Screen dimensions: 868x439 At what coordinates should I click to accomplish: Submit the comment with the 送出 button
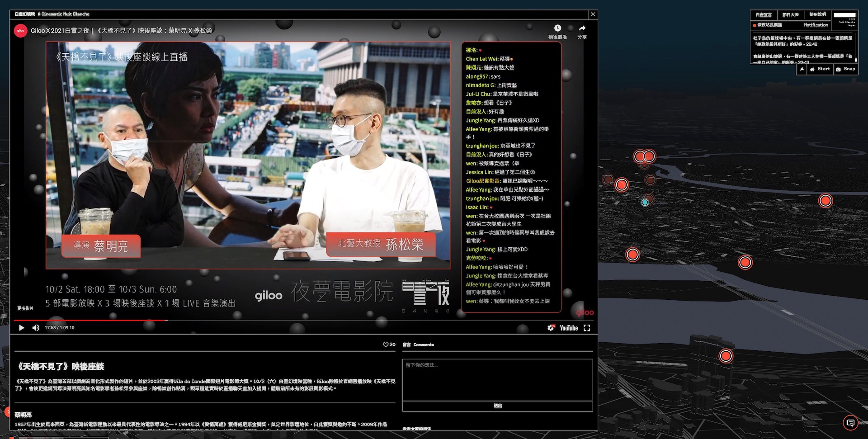(x=497, y=406)
